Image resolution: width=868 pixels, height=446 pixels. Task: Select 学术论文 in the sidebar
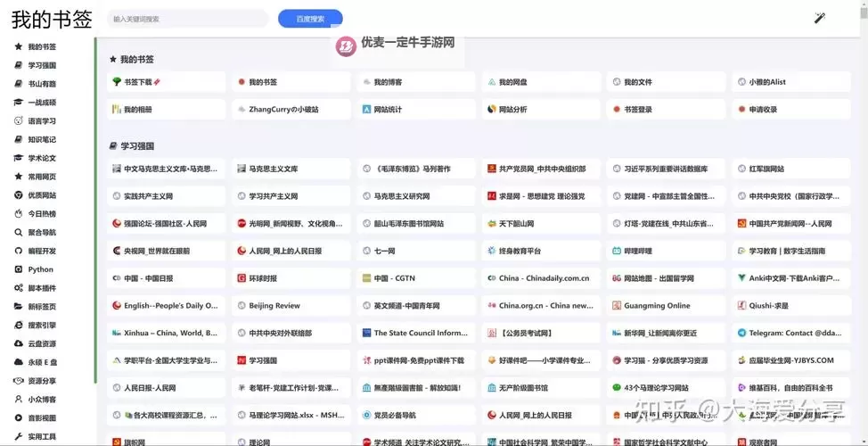tap(42, 158)
